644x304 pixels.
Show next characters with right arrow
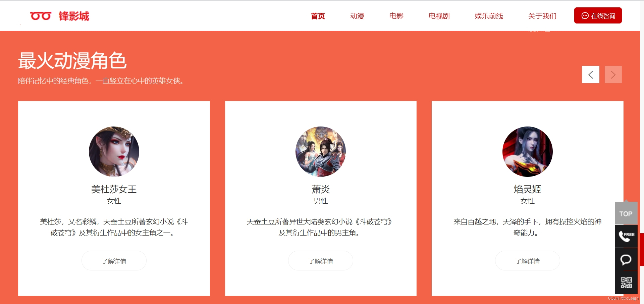[613, 74]
